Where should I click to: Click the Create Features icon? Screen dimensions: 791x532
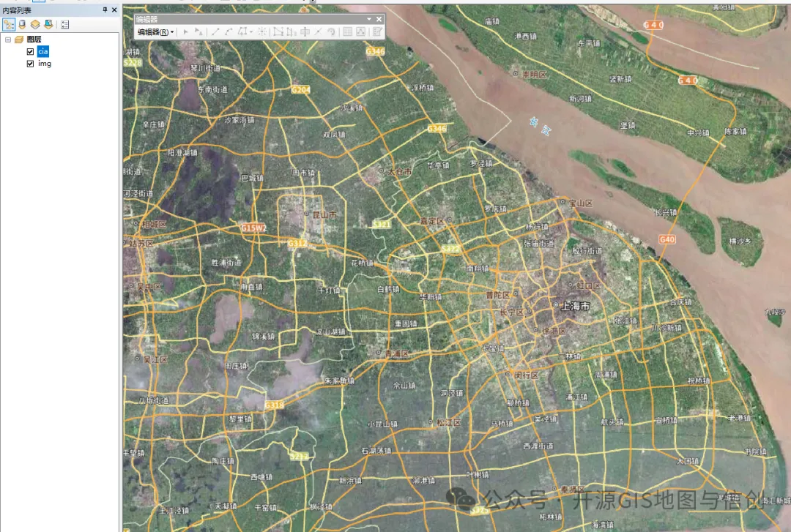click(376, 32)
